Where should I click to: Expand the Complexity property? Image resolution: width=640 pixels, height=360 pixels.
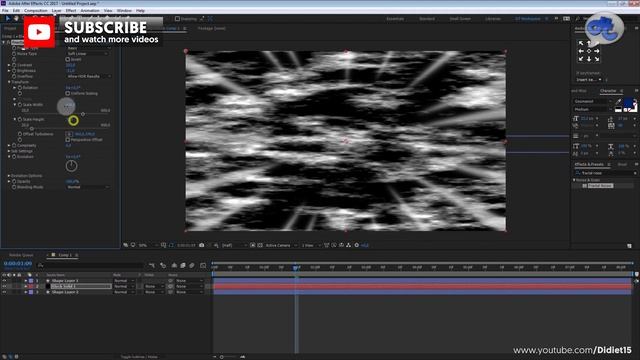[x=9, y=145]
